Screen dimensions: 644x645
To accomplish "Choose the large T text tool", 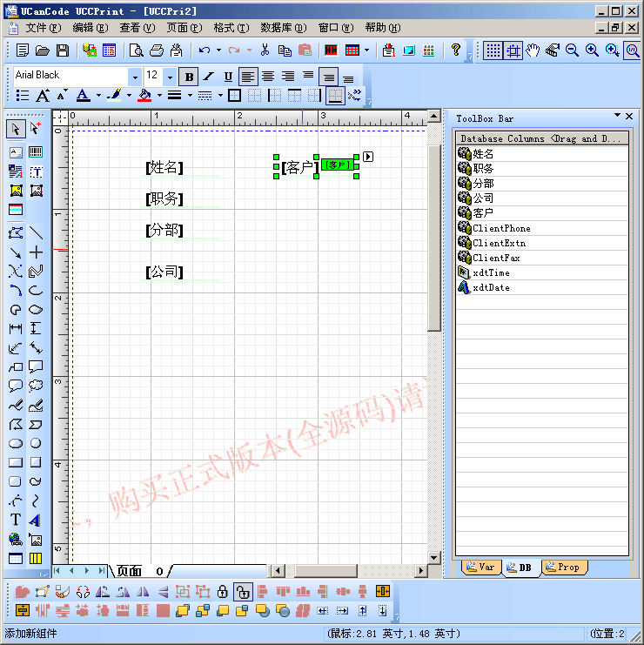I will coord(16,520).
